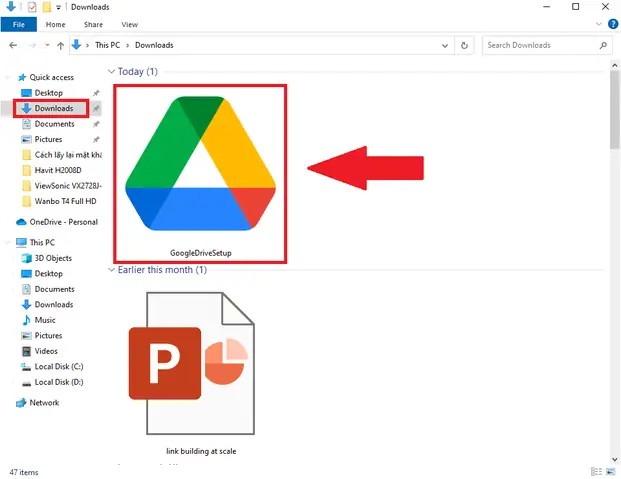Click Downloads breadcrumb in address bar
The image size is (621, 479).
tap(154, 45)
